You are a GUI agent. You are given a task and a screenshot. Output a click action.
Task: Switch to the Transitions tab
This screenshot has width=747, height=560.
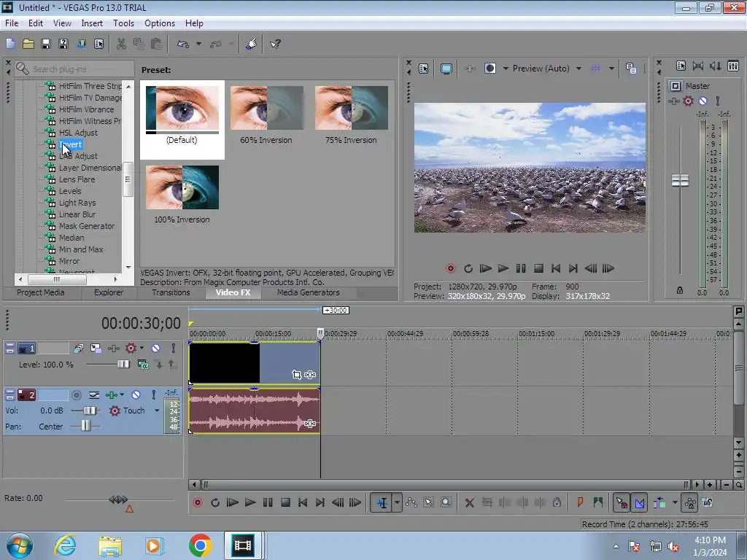(x=171, y=292)
